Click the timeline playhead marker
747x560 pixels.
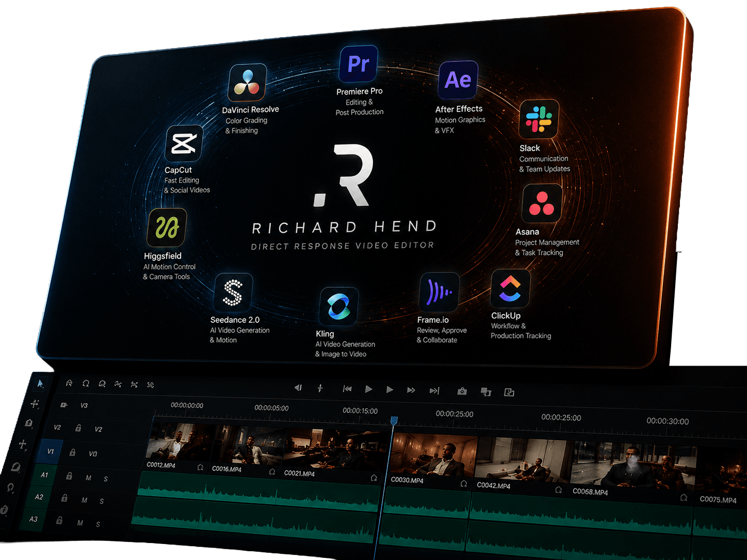394,421
